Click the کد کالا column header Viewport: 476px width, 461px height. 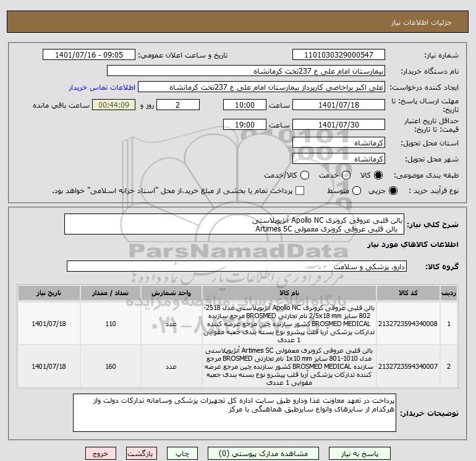[x=408, y=293]
